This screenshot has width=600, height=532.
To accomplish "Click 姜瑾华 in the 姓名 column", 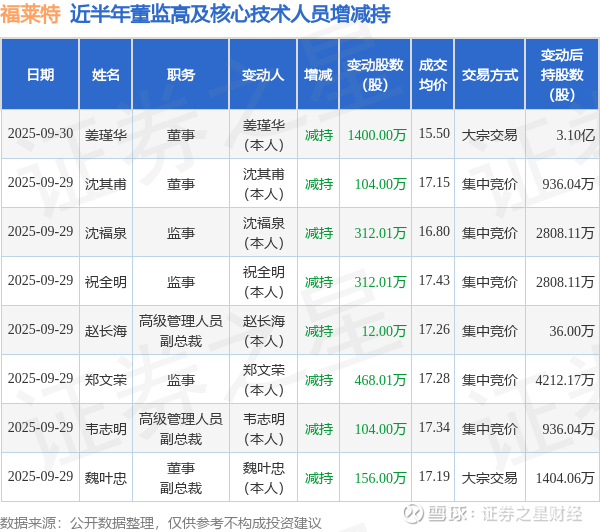I will click(106, 135).
